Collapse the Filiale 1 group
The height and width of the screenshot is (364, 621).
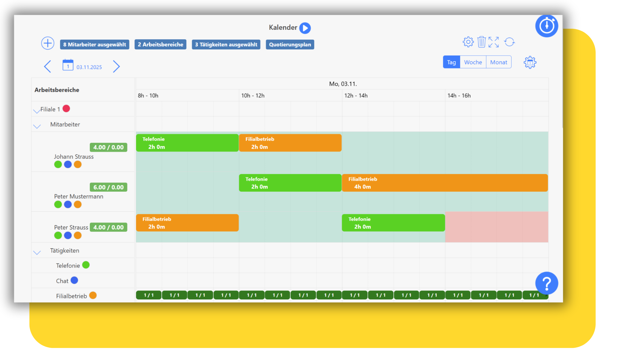point(36,111)
